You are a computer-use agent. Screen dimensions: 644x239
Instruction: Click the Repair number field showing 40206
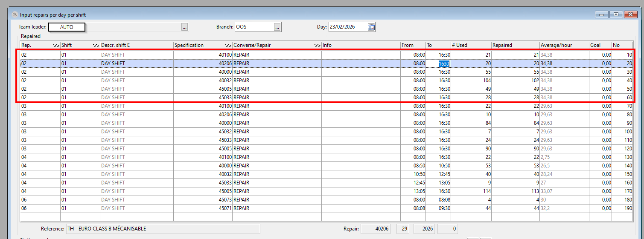376,229
